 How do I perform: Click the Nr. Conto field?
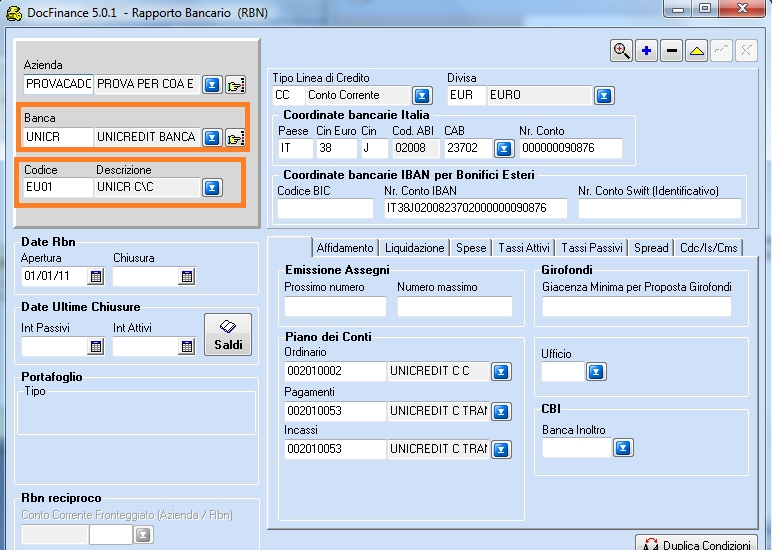pyautogui.click(x=571, y=148)
